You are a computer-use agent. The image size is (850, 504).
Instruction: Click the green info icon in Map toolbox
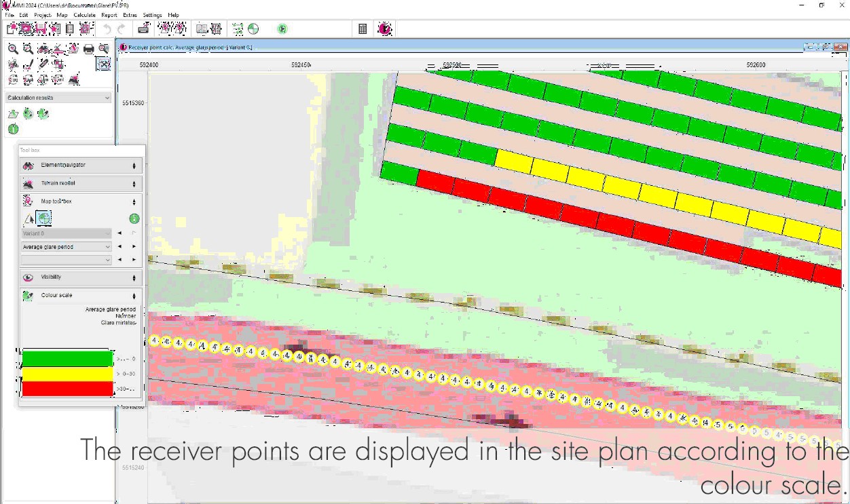(x=134, y=218)
